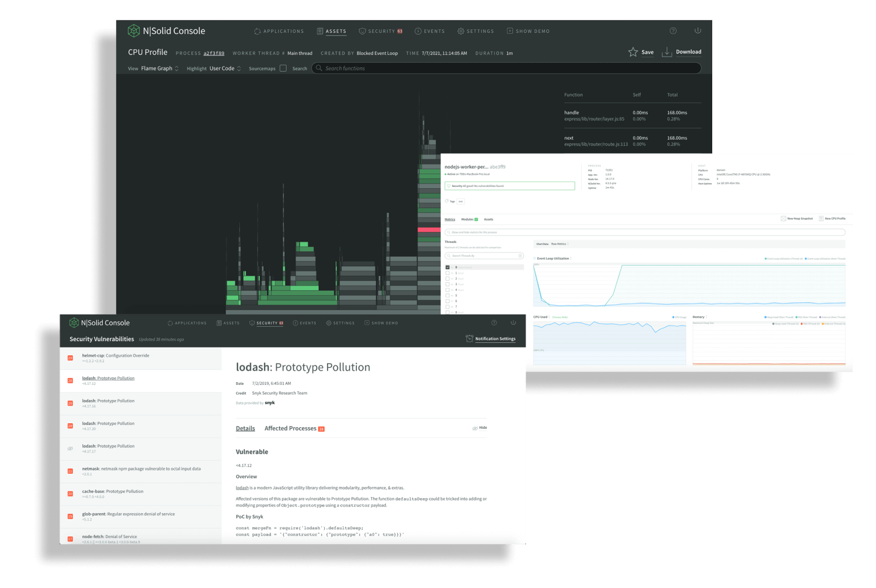Click the red block in flame graph

click(x=429, y=230)
